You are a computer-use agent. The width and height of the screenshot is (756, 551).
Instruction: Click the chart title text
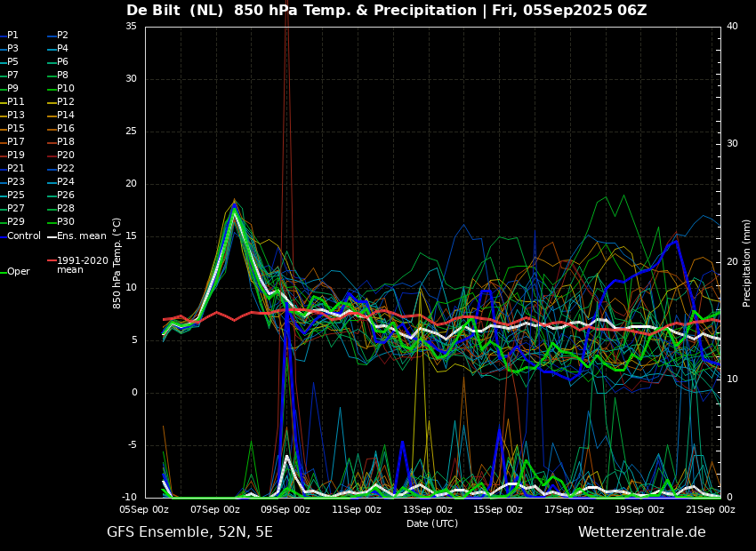click(387, 10)
